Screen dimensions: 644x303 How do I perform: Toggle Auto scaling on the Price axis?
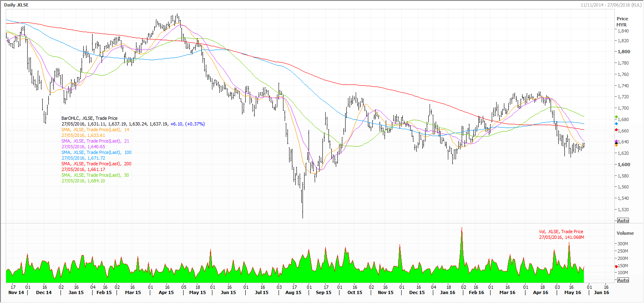[x=623, y=221]
